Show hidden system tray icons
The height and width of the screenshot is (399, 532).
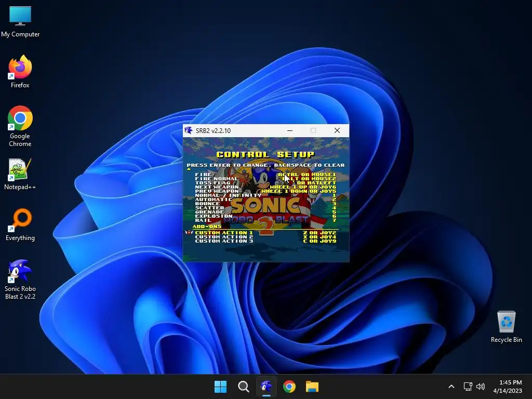click(451, 387)
